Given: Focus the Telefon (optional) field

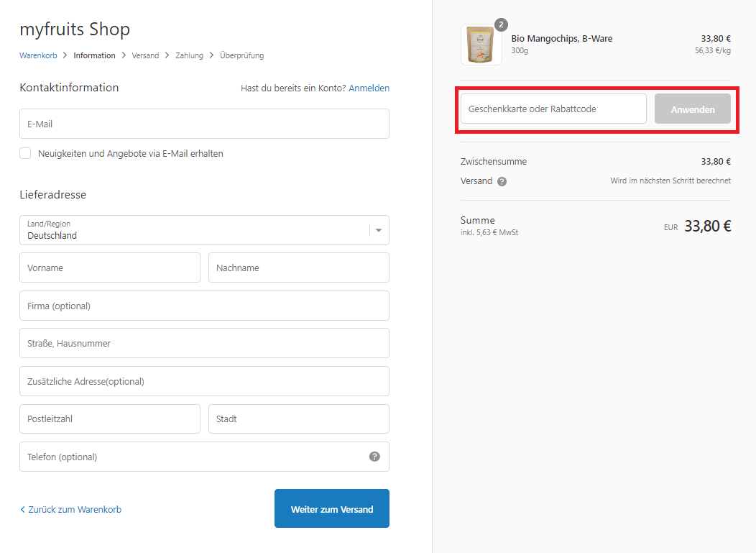Looking at the screenshot, I should [204, 457].
